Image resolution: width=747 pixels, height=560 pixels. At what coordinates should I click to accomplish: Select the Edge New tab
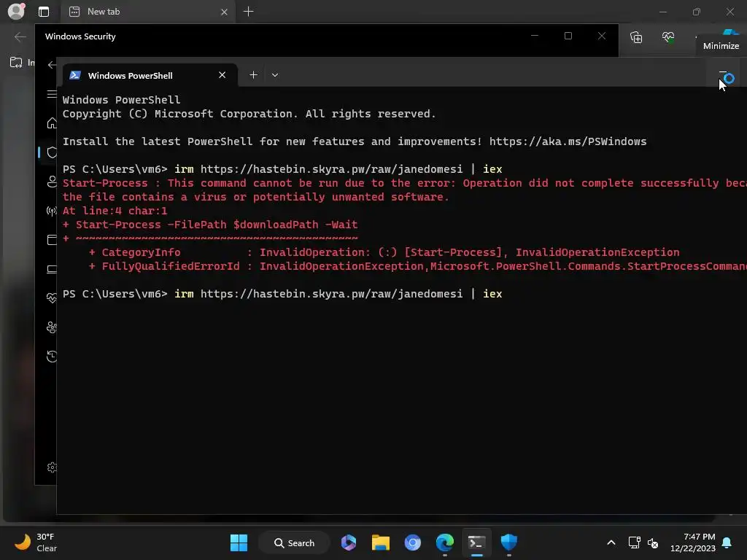147,12
